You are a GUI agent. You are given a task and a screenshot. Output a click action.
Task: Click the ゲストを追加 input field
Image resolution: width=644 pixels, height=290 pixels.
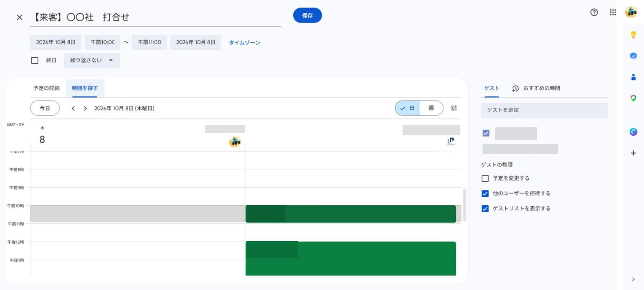point(544,110)
